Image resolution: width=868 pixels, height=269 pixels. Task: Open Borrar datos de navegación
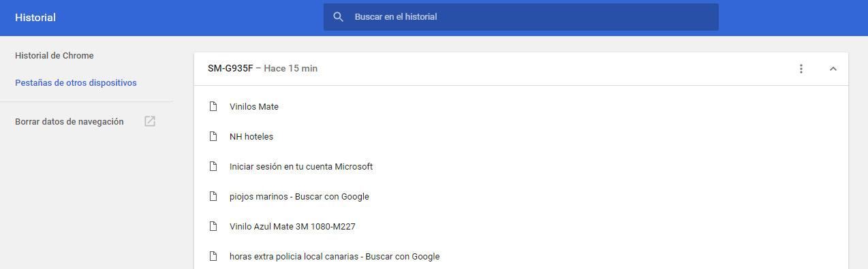[69, 121]
